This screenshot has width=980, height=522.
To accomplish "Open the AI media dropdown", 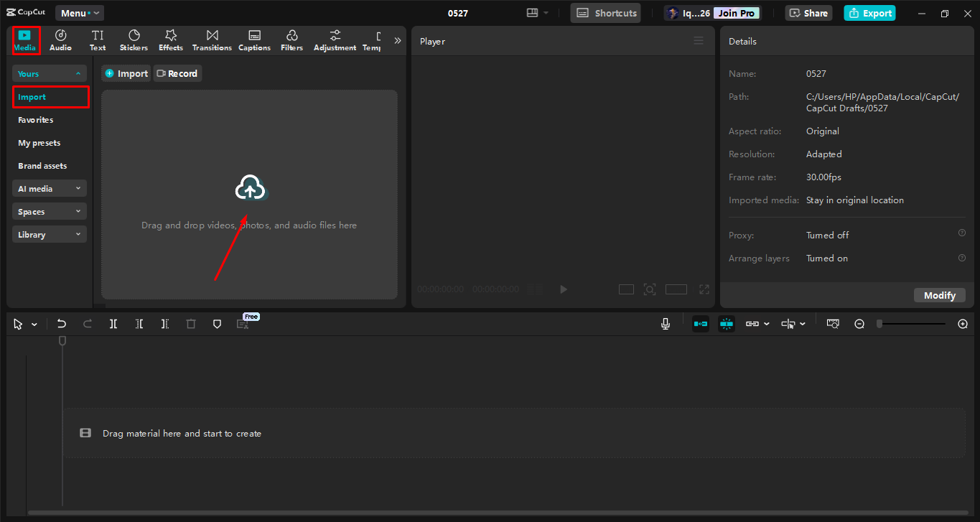I will [49, 188].
